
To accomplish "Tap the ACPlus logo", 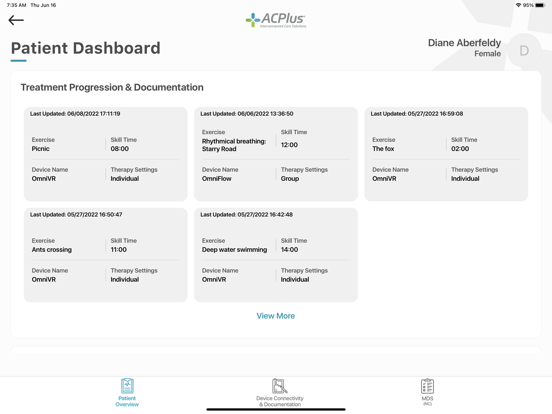I will coord(276,20).
